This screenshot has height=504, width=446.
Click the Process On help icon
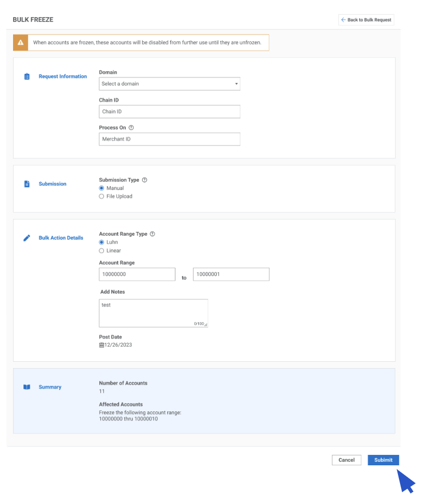click(x=131, y=128)
